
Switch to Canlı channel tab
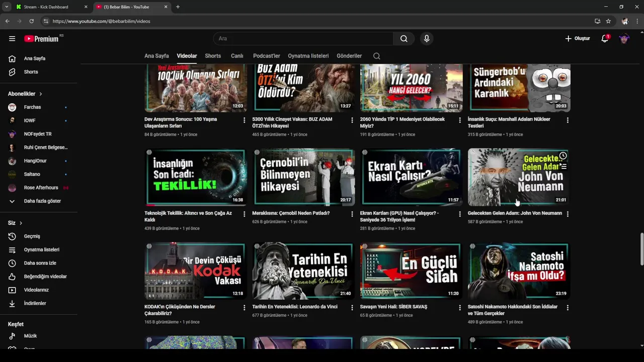pyautogui.click(x=237, y=56)
